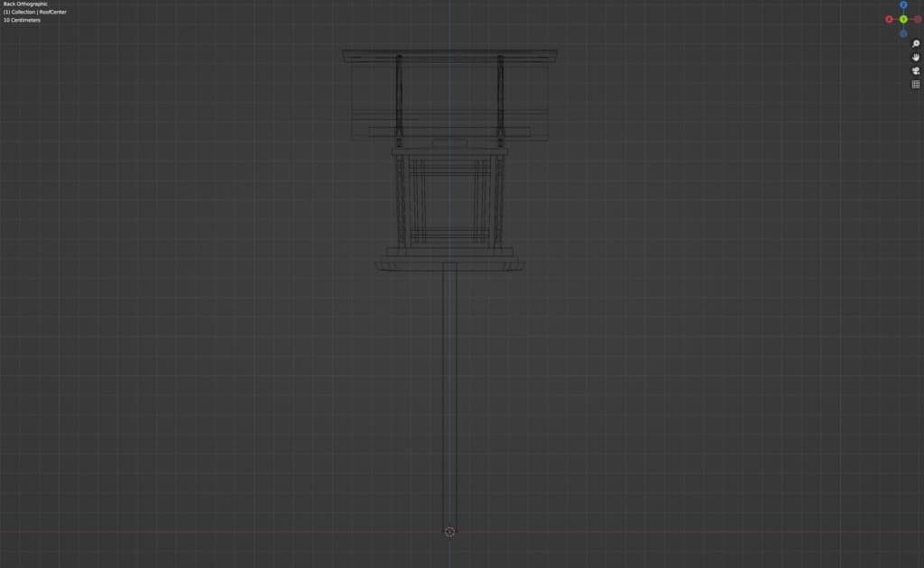Click the '(1) Collection | RoofCenter' text

(x=35, y=12)
